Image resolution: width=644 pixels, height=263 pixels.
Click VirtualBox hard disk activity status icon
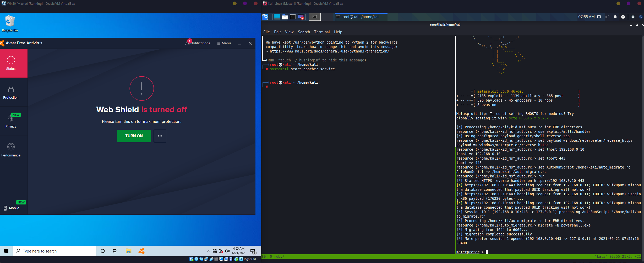(191, 259)
